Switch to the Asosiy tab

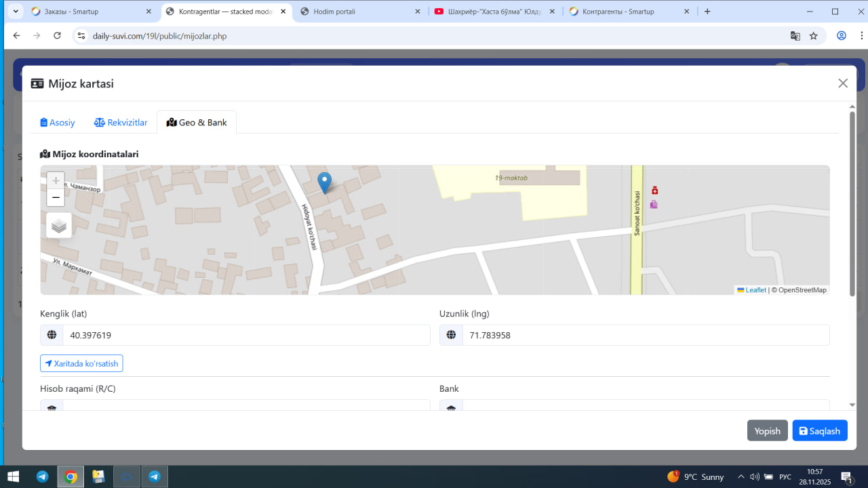click(58, 123)
